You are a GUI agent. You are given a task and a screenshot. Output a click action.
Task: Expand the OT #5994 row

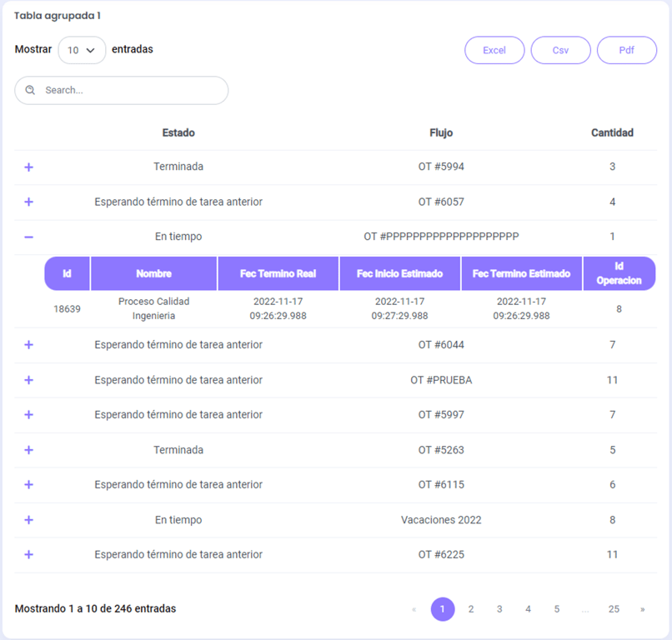[28, 167]
